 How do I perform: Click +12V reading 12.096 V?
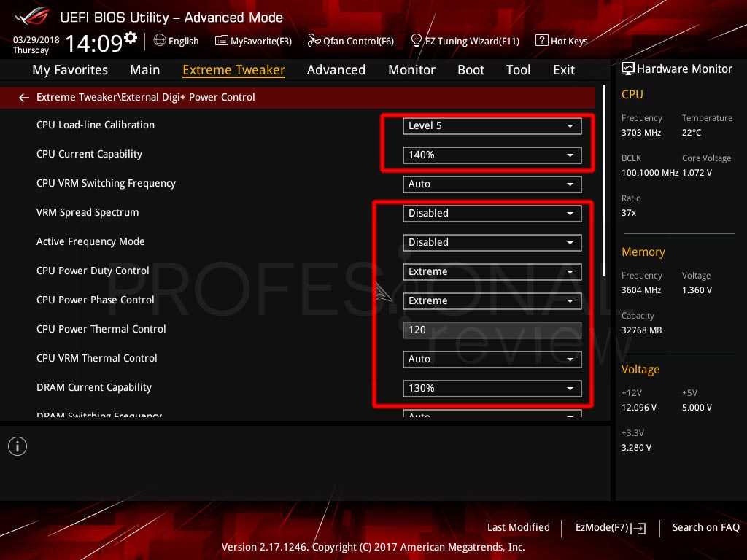[639, 408]
